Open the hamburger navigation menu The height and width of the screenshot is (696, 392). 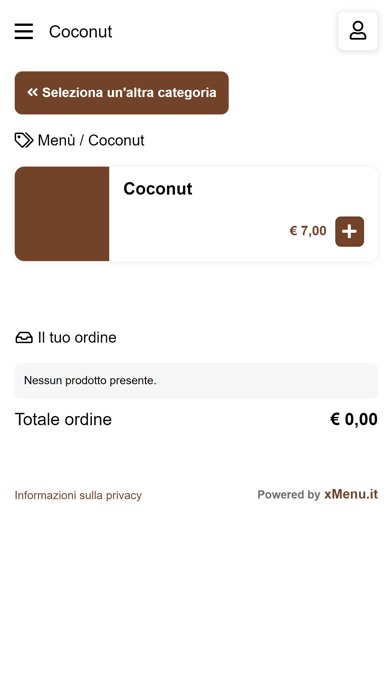click(24, 32)
